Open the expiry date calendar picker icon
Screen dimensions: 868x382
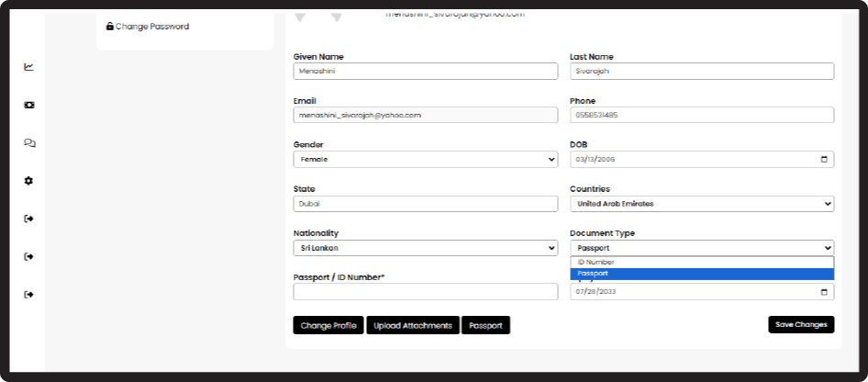pyautogui.click(x=824, y=292)
